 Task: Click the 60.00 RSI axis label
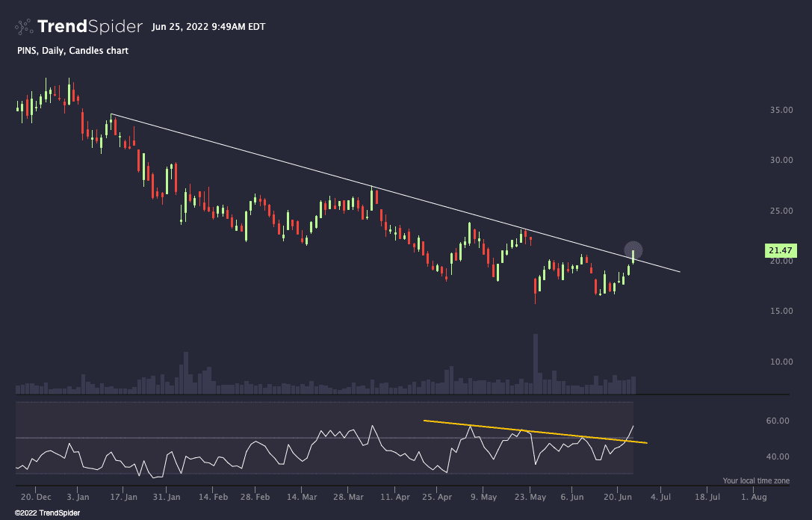[778, 421]
